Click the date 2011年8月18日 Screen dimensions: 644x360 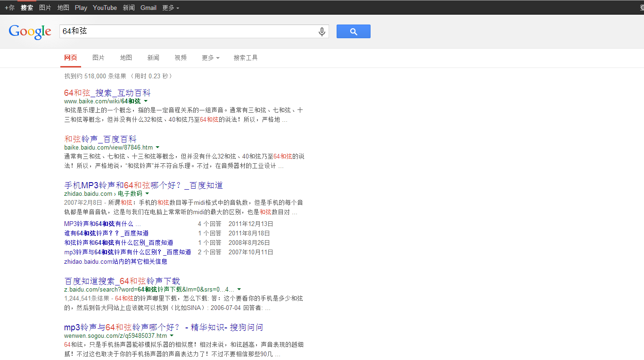pyautogui.click(x=249, y=233)
